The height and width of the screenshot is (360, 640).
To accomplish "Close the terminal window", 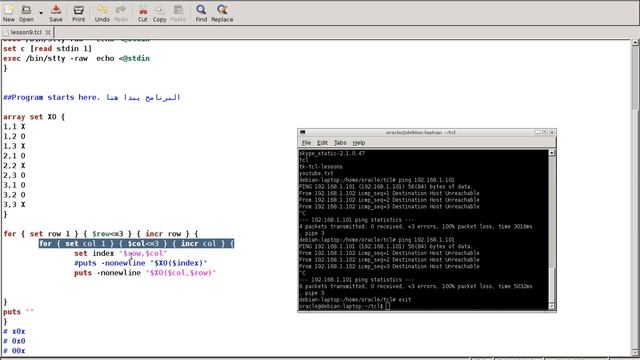I will pos(552,133).
